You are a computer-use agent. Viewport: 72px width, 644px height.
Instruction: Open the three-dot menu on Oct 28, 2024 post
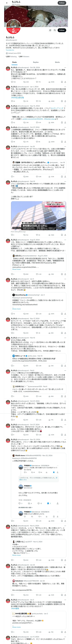[x=65, y=68]
